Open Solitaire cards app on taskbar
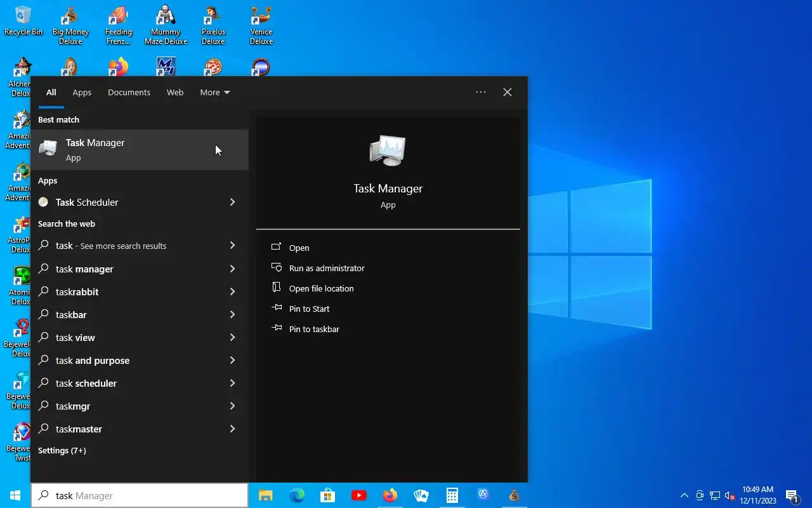The width and height of the screenshot is (812, 508). [421, 495]
